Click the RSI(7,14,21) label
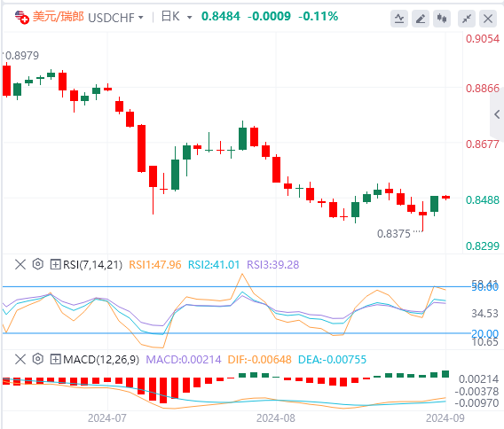504x429 pixels. [x=92, y=265]
